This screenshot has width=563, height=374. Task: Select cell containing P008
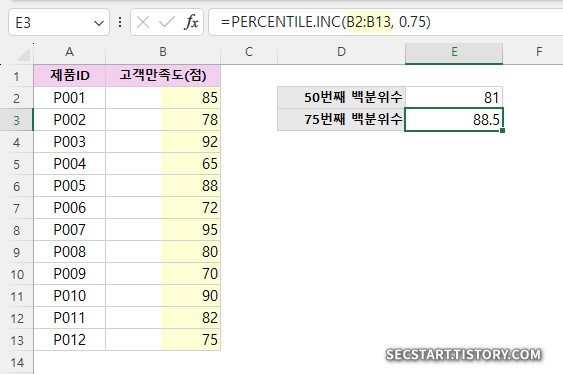(70, 252)
